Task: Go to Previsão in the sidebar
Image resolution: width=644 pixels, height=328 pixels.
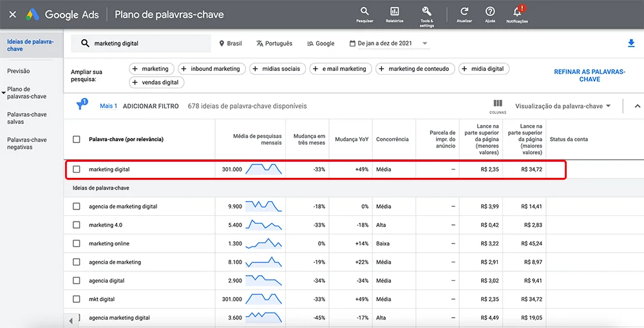Action: click(19, 71)
